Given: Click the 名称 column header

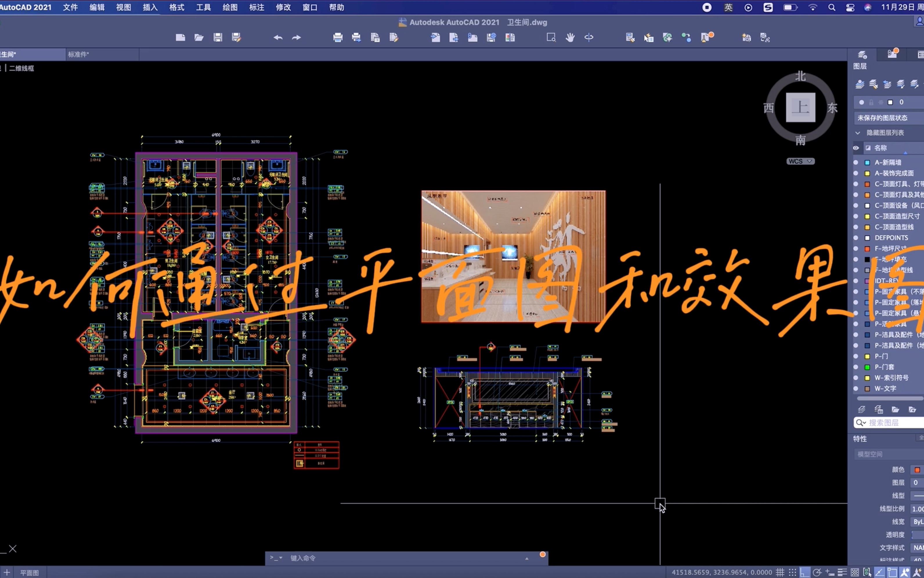Looking at the screenshot, I should pyautogui.click(x=881, y=148).
